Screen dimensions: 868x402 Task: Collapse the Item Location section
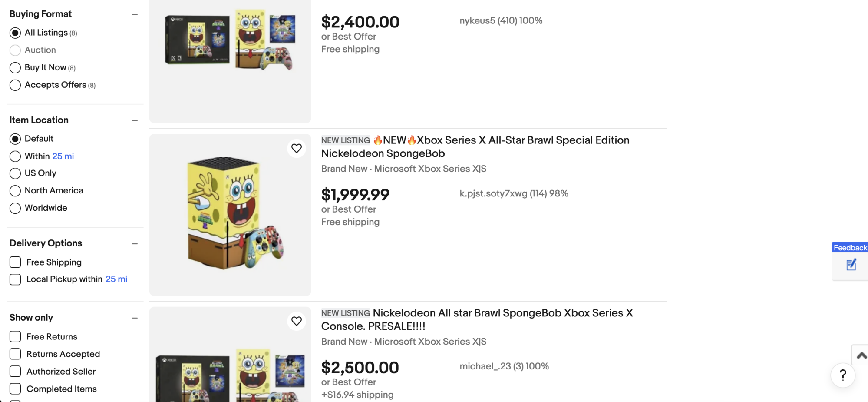tap(135, 120)
